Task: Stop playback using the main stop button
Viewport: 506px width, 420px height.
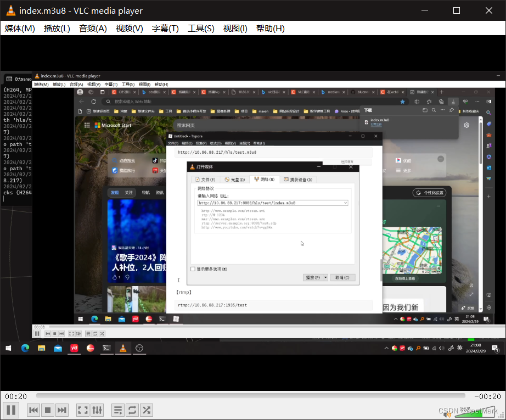Action: click(x=47, y=410)
